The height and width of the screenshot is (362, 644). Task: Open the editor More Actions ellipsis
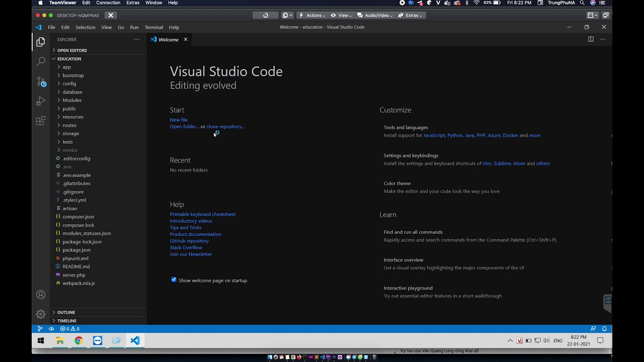click(x=603, y=39)
